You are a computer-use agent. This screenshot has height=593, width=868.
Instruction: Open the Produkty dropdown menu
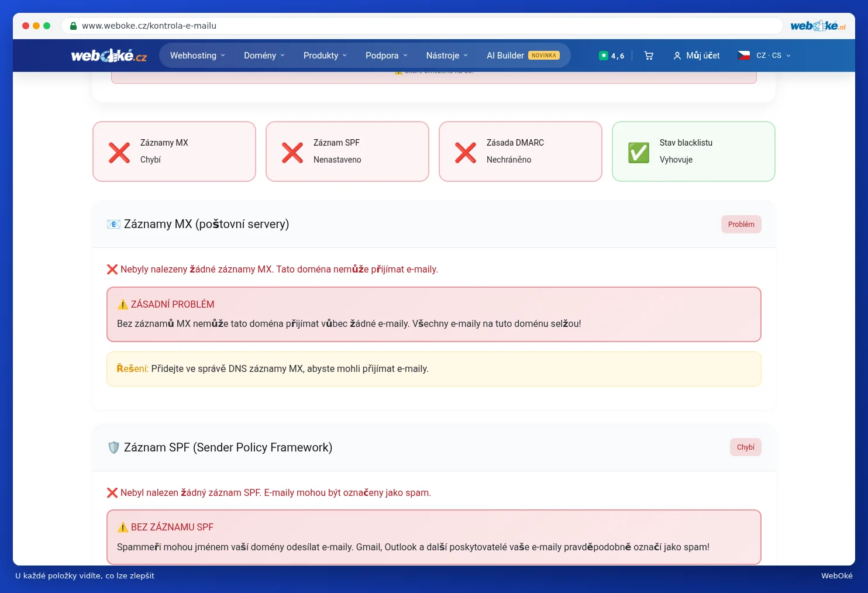[325, 56]
